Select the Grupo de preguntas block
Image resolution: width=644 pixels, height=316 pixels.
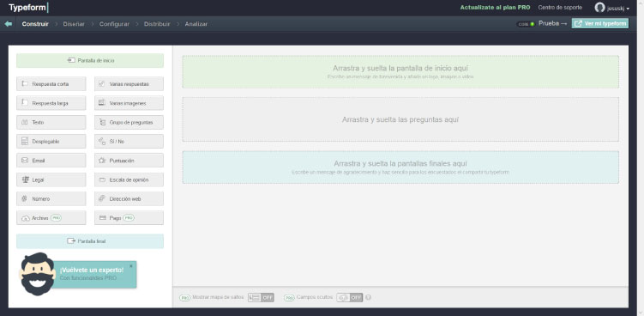[x=129, y=122]
